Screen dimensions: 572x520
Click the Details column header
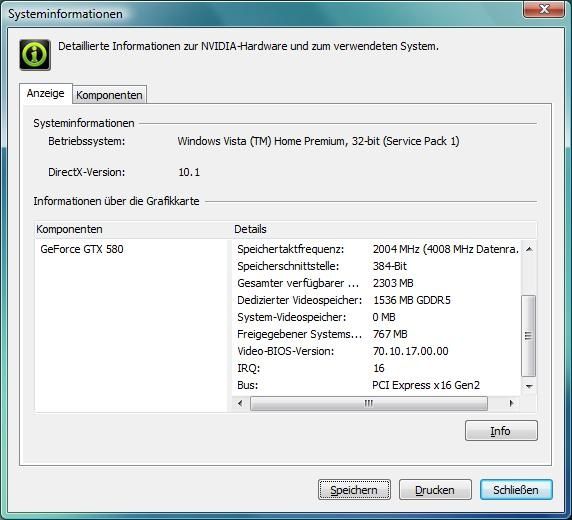(x=384, y=229)
